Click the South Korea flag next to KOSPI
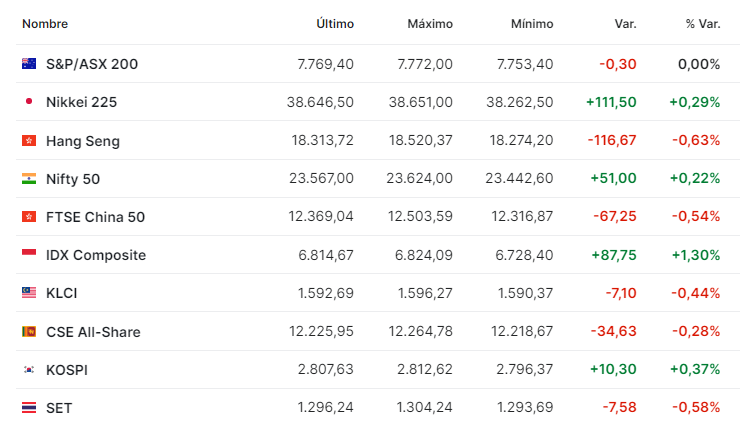Screen dimensions: 740x423 click(29, 370)
